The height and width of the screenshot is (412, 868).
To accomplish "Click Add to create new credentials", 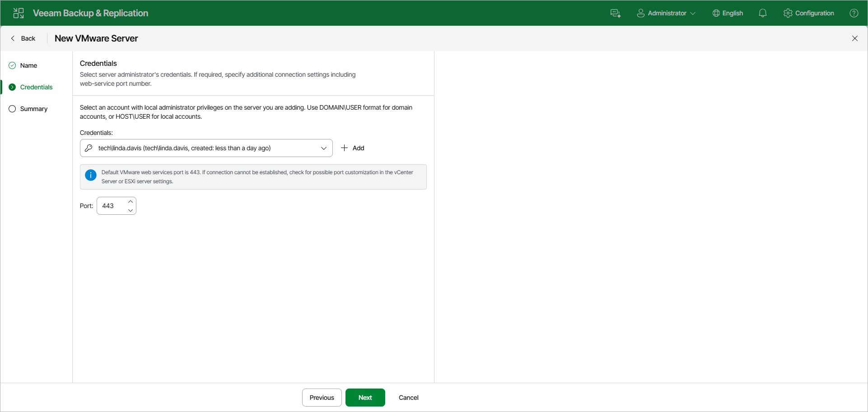I will coord(353,148).
